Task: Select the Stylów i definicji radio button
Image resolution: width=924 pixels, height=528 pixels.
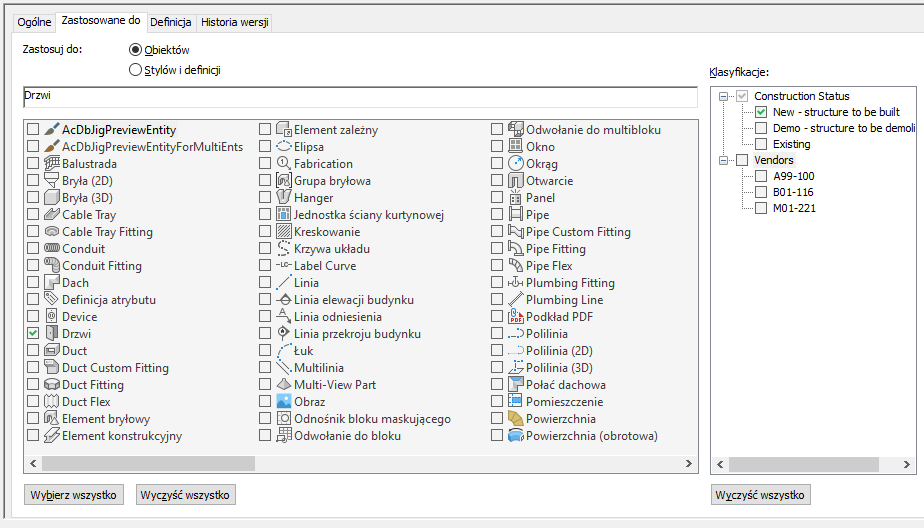Action: (x=136, y=70)
